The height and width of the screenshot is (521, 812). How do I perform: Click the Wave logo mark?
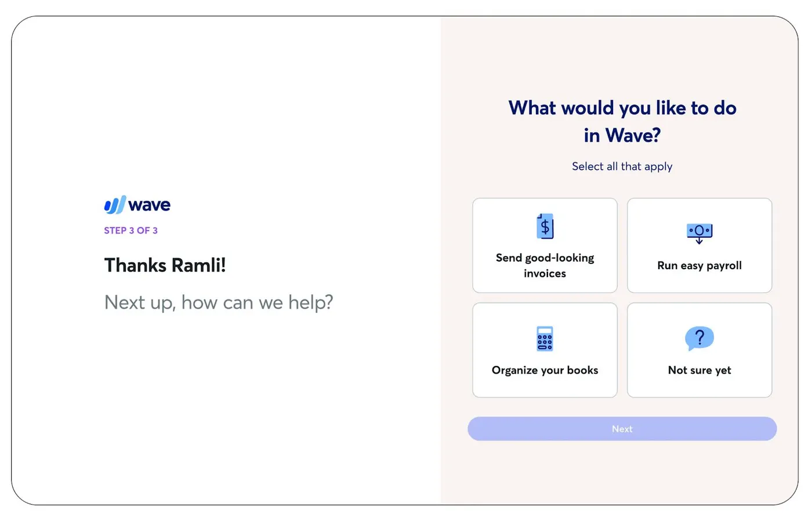click(x=115, y=205)
